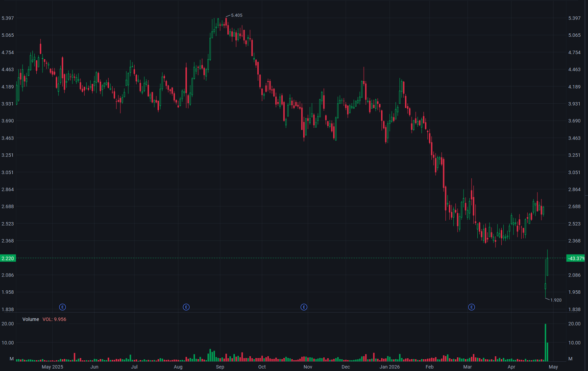Click 20.00 on the right volume axis

574,324
